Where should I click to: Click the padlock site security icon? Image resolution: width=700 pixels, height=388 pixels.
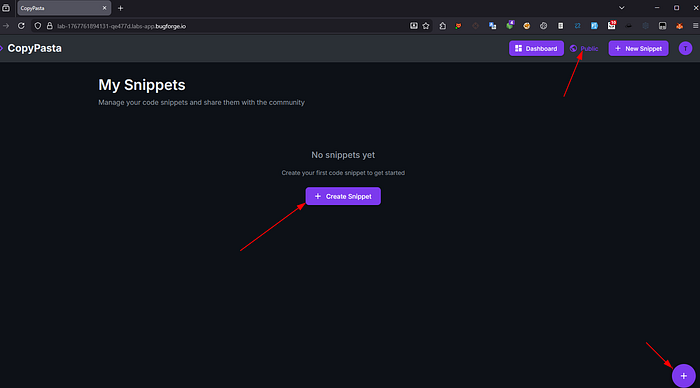point(50,26)
